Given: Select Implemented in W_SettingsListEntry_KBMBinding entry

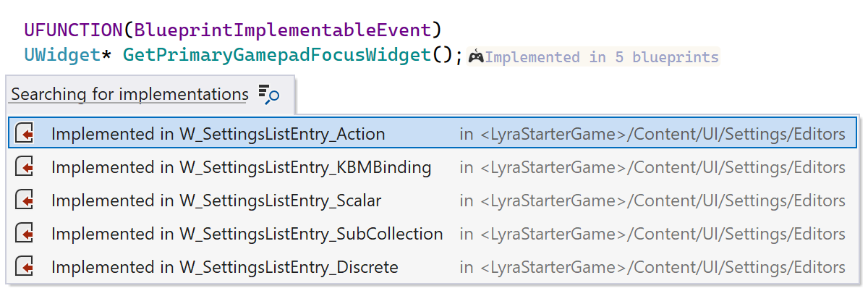Looking at the screenshot, I should (241, 167).
